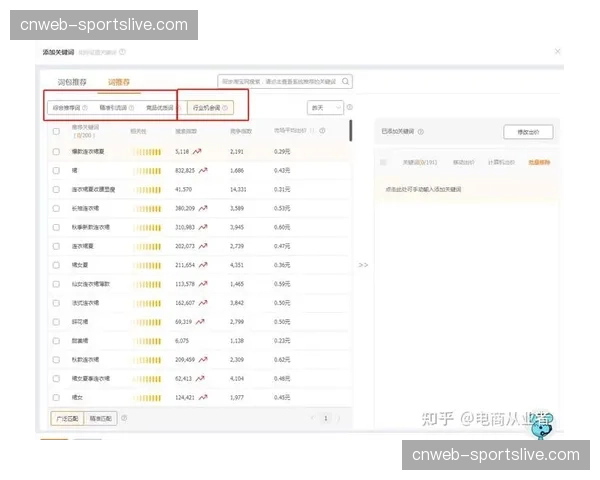
Task: Switch to the 词包推荐 tab
Action: (71, 80)
